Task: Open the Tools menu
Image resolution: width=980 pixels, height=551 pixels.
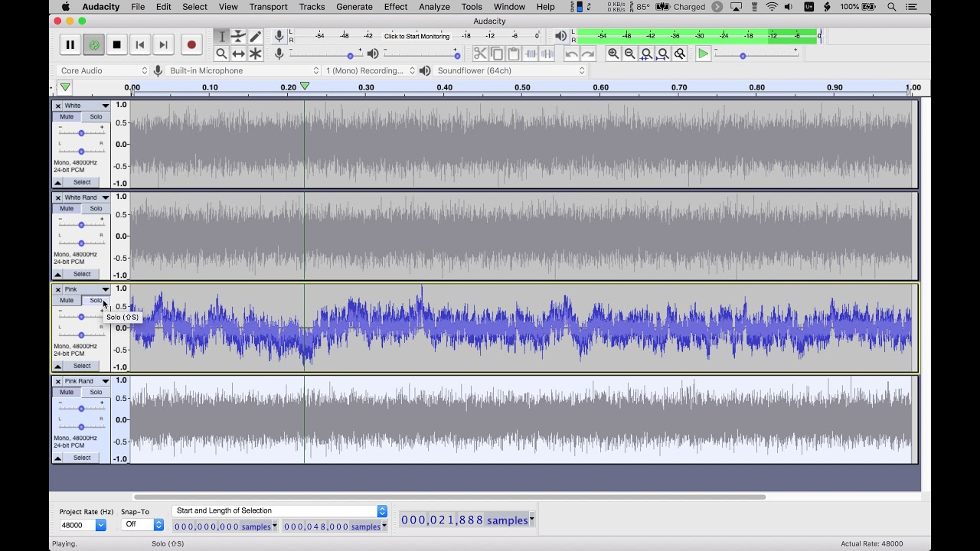Action: tap(472, 7)
